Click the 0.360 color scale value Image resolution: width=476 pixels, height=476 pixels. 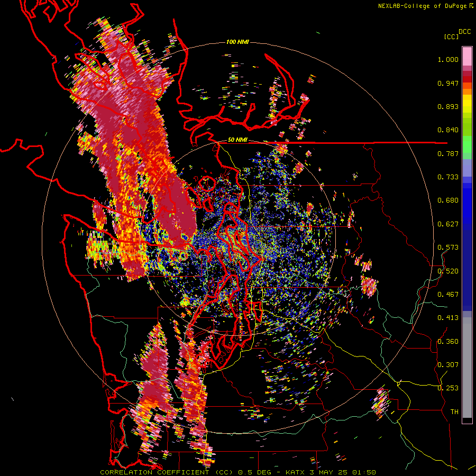448,342
